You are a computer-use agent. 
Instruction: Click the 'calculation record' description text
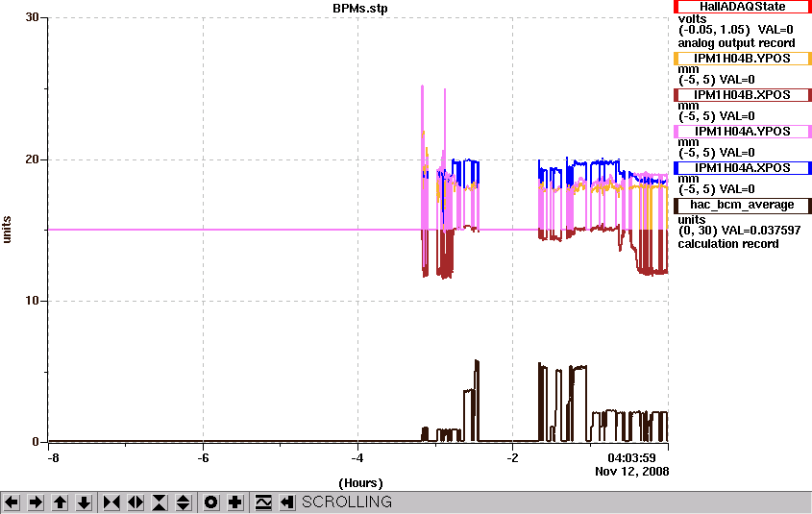tap(728, 244)
